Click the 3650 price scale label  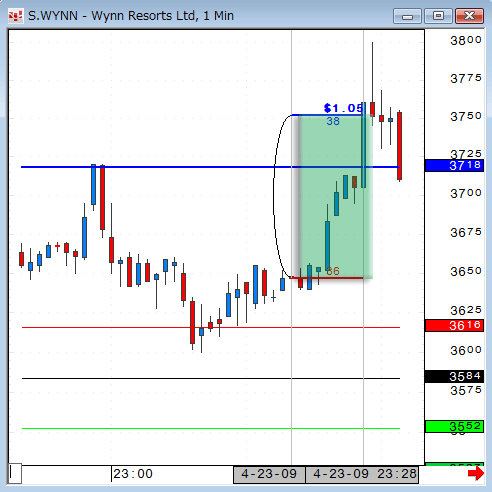pyautogui.click(x=466, y=271)
